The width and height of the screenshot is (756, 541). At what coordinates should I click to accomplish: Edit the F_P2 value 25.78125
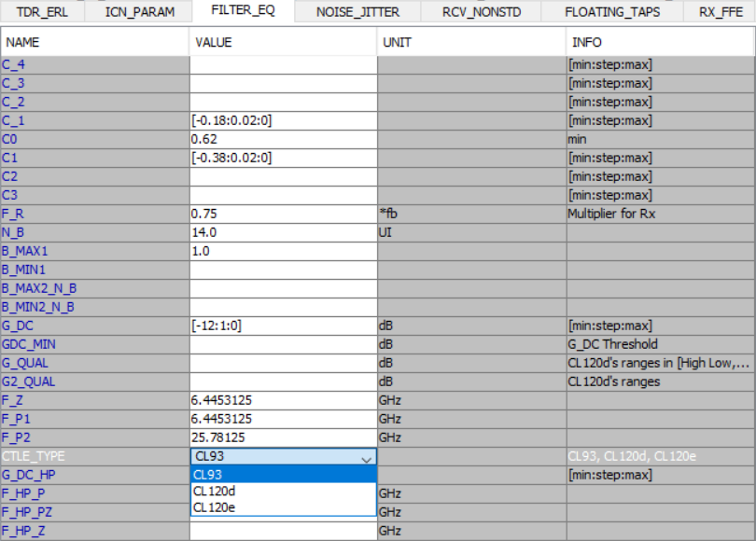[284, 437]
